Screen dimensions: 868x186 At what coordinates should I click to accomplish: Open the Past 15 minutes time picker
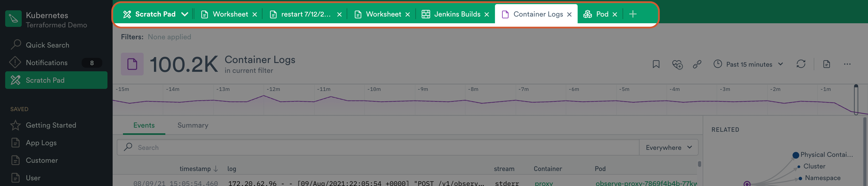(x=748, y=64)
